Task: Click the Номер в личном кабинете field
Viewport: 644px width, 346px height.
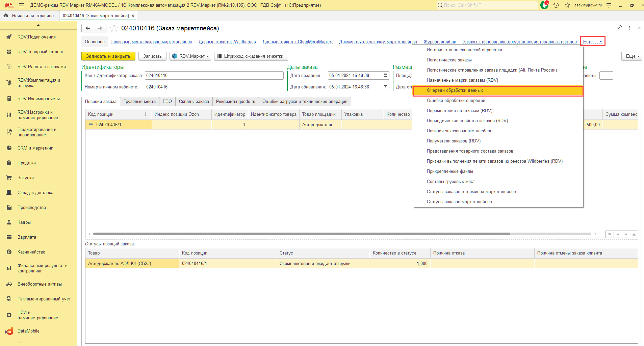Action: [214, 87]
